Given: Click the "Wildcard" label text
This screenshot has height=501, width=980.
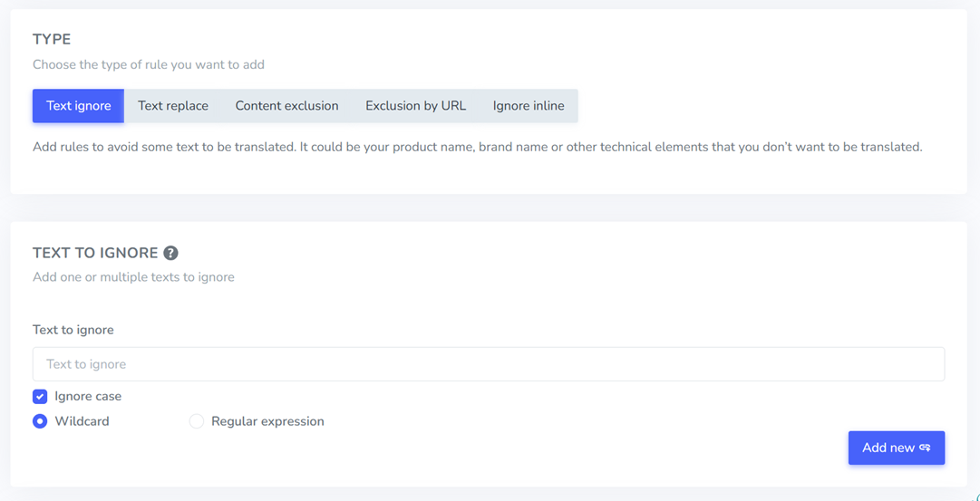Looking at the screenshot, I should [82, 421].
